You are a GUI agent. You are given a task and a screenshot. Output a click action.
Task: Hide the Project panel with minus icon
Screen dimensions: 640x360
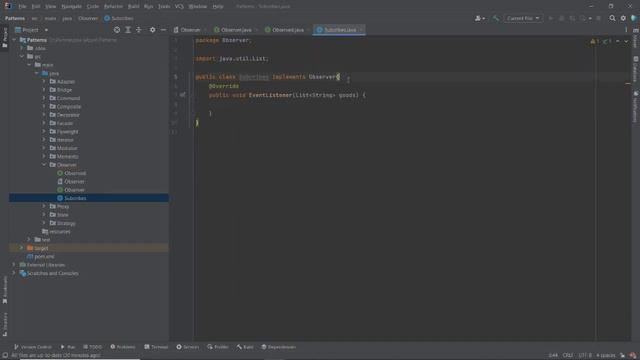click(163, 30)
